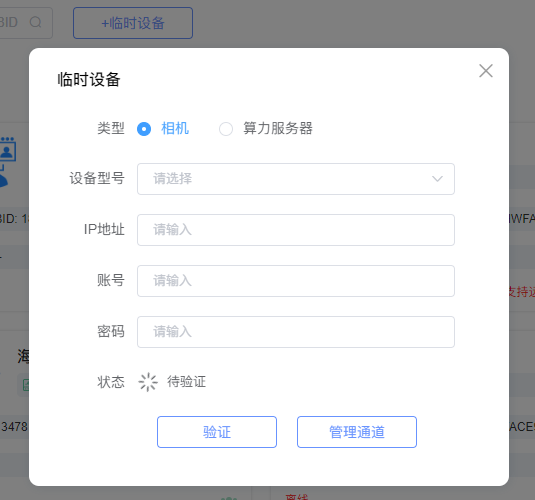Click the +临时设备 button behind dialog
Image resolution: width=535 pixels, height=500 pixels.
tap(133, 23)
